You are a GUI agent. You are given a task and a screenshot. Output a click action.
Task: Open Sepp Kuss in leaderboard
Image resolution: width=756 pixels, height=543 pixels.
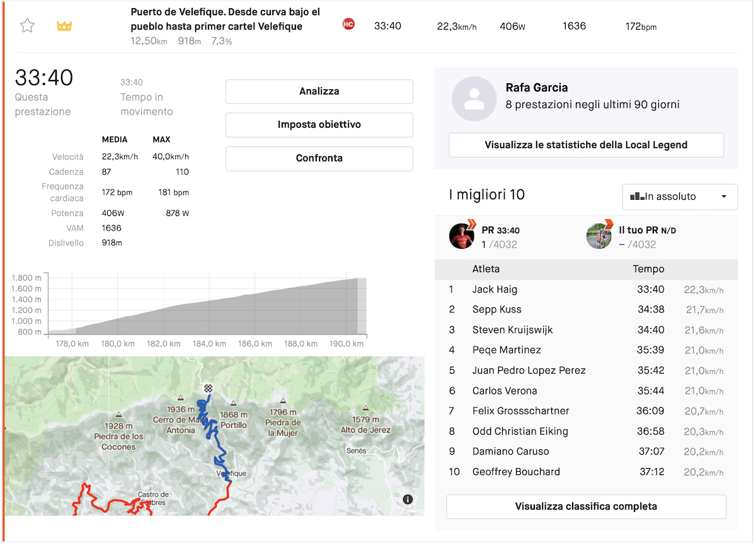tap(496, 310)
